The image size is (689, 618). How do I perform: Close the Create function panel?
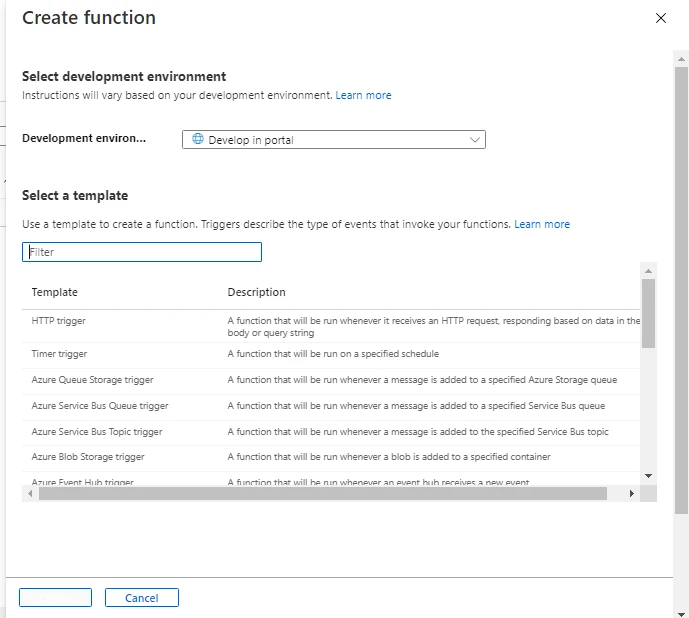click(660, 18)
